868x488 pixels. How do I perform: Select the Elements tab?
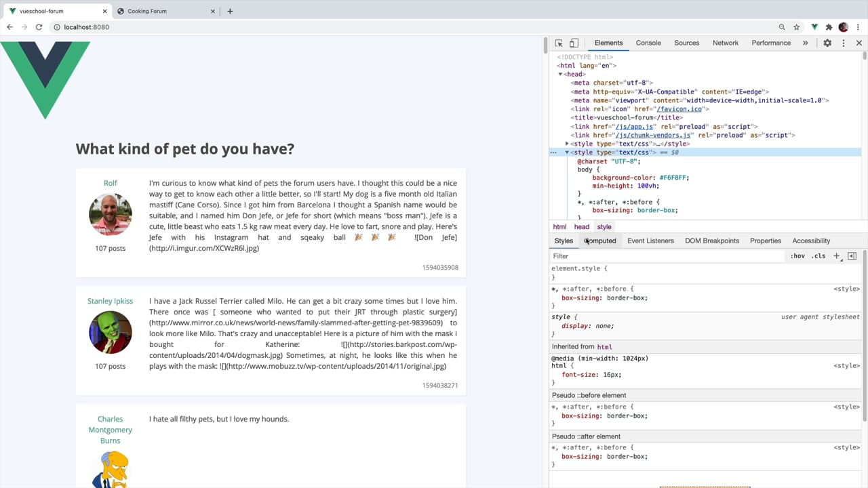click(x=608, y=43)
